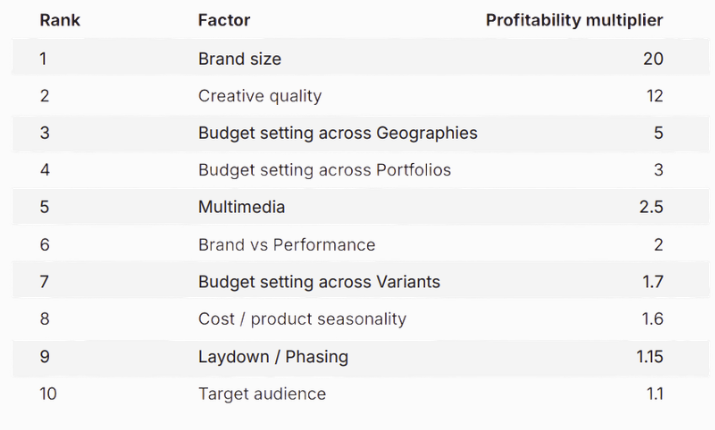Select the Brand size factor cell

240,59
